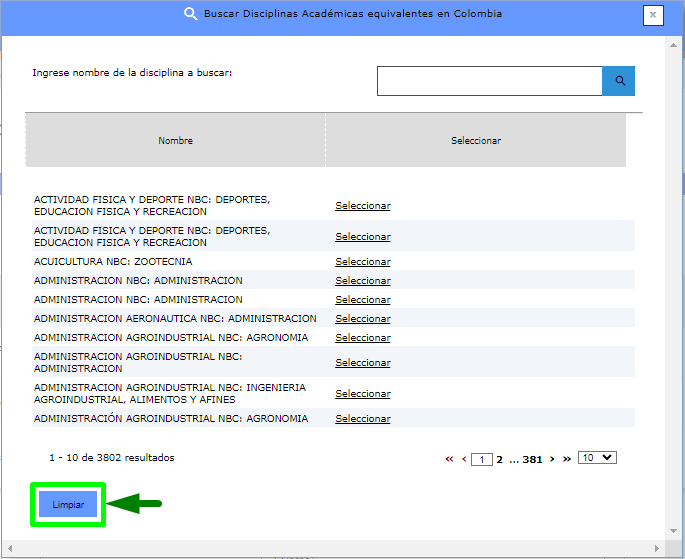The width and height of the screenshot is (685, 559).
Task: Open page 381 of the results
Action: (532, 459)
